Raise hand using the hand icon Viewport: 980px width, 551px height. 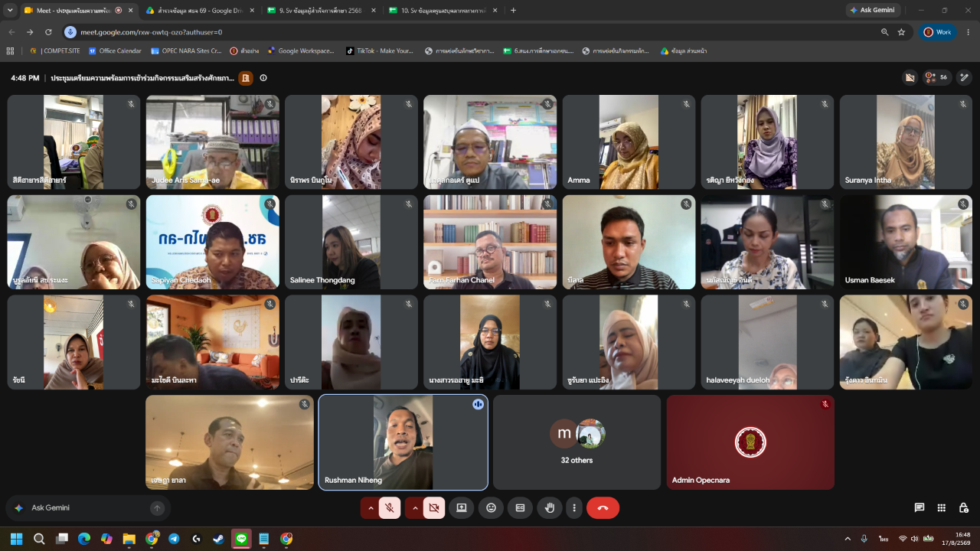550,507
